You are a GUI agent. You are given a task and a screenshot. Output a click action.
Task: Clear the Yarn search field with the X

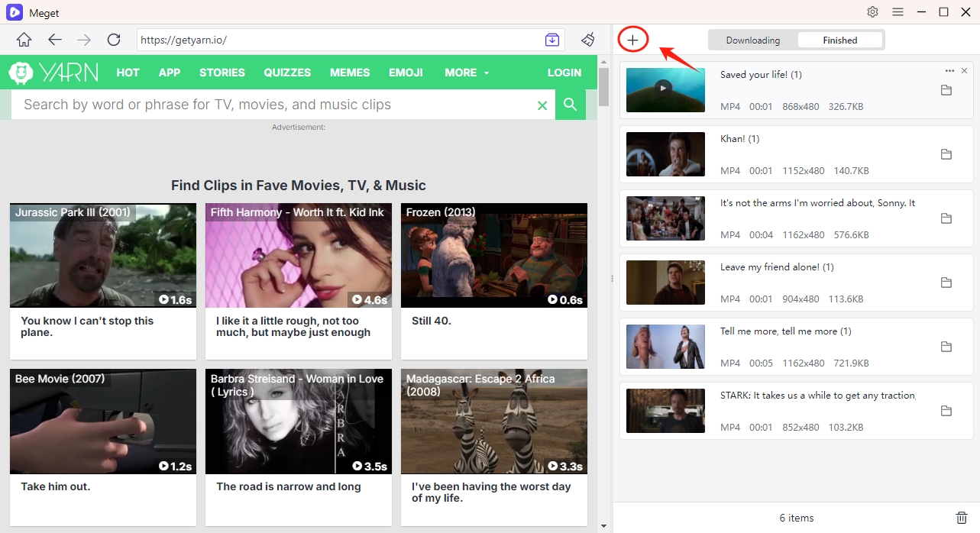pyautogui.click(x=542, y=105)
